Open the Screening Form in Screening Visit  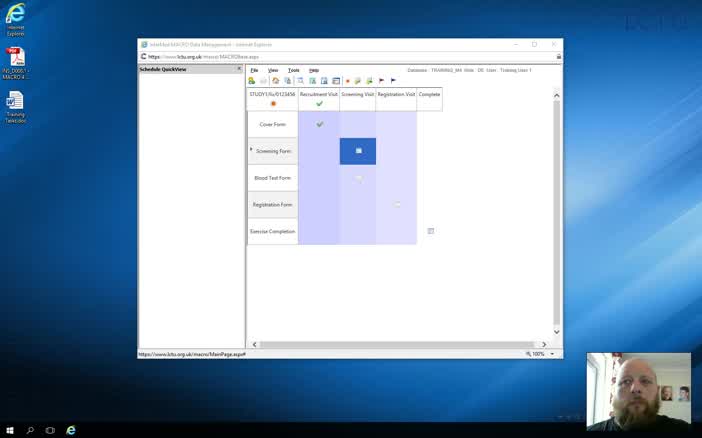coord(358,151)
